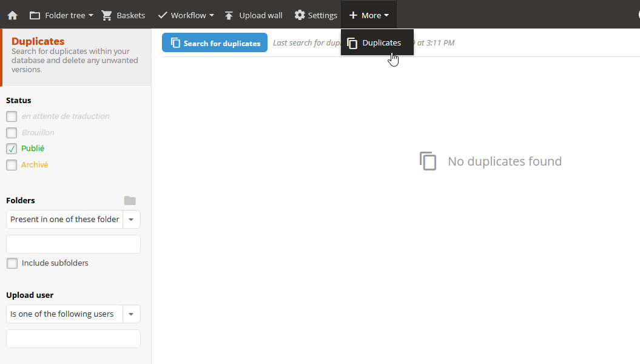
Task: Click the Archivé status label
Action: 35,165
